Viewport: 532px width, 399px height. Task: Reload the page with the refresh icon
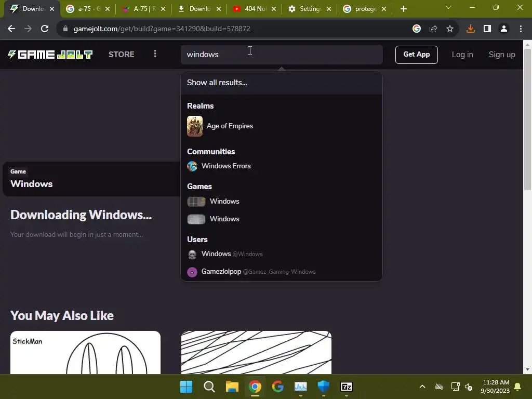click(45, 29)
